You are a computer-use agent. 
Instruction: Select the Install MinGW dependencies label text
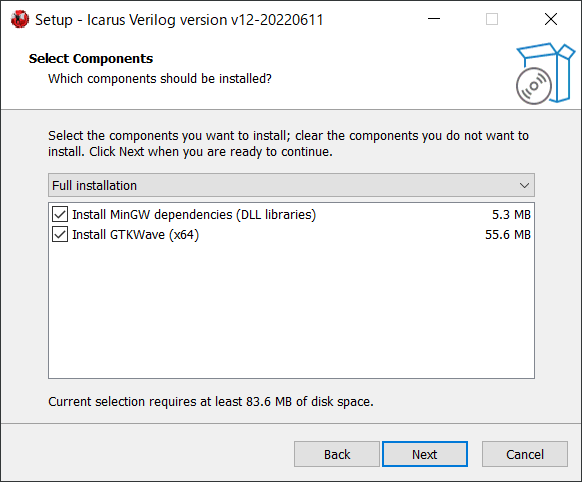coord(194,214)
